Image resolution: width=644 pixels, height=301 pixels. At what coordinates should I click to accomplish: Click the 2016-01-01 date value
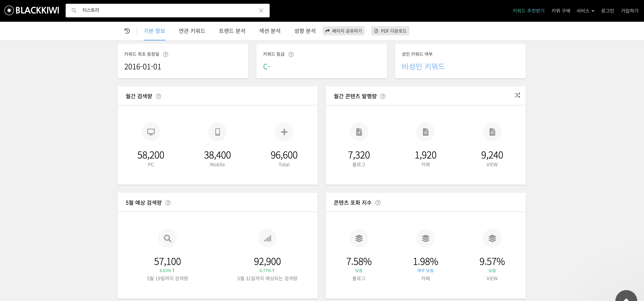click(143, 67)
